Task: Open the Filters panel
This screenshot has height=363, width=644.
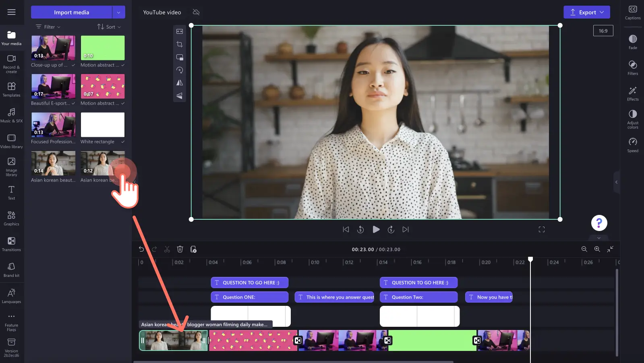Action: pyautogui.click(x=633, y=68)
